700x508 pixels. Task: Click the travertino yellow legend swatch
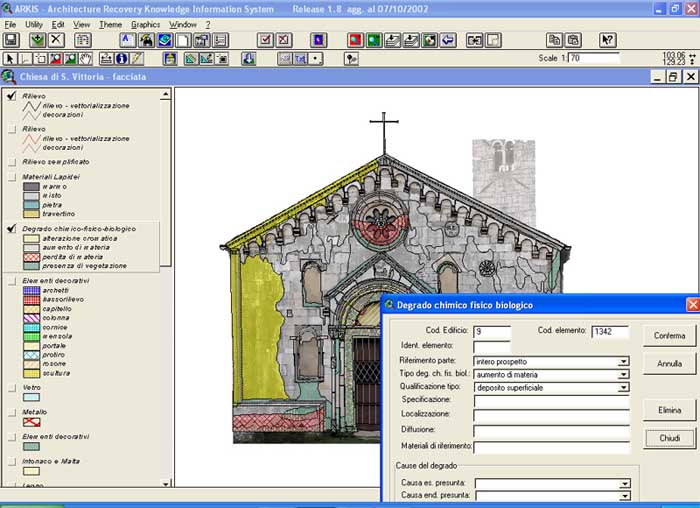point(31,214)
